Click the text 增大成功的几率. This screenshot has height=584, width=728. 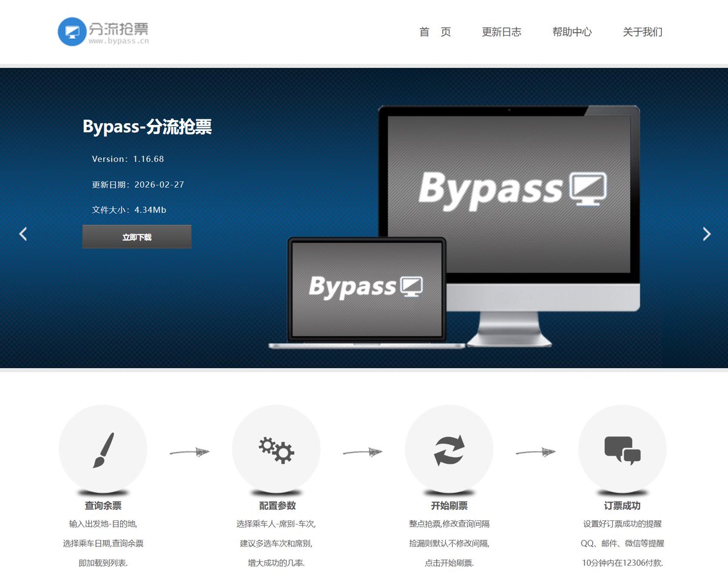click(276, 563)
